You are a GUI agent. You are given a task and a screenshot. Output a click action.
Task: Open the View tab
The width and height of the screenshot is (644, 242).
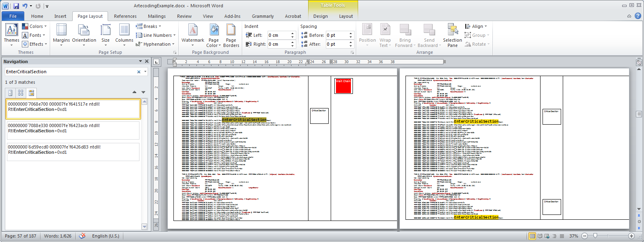point(208,16)
